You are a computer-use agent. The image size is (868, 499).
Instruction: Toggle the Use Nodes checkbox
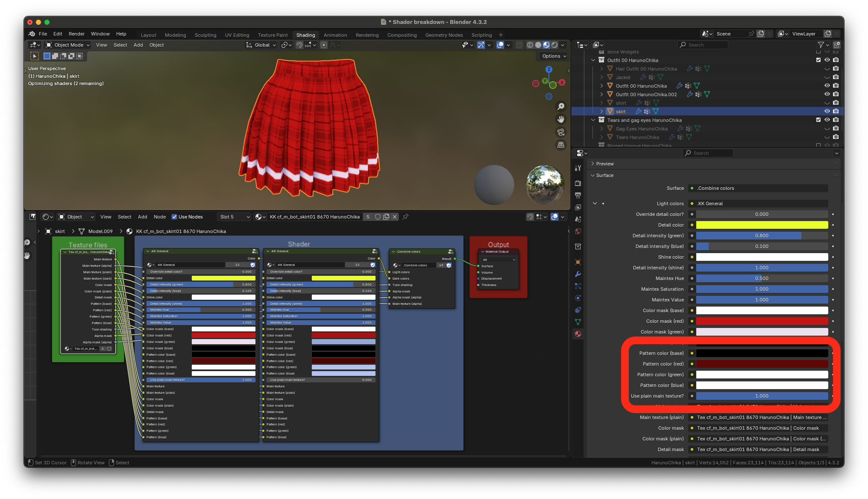(174, 217)
